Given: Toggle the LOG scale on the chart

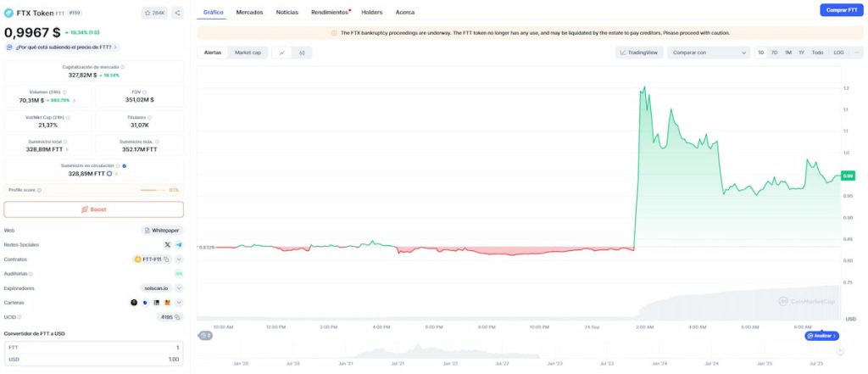Looking at the screenshot, I should pos(838,53).
